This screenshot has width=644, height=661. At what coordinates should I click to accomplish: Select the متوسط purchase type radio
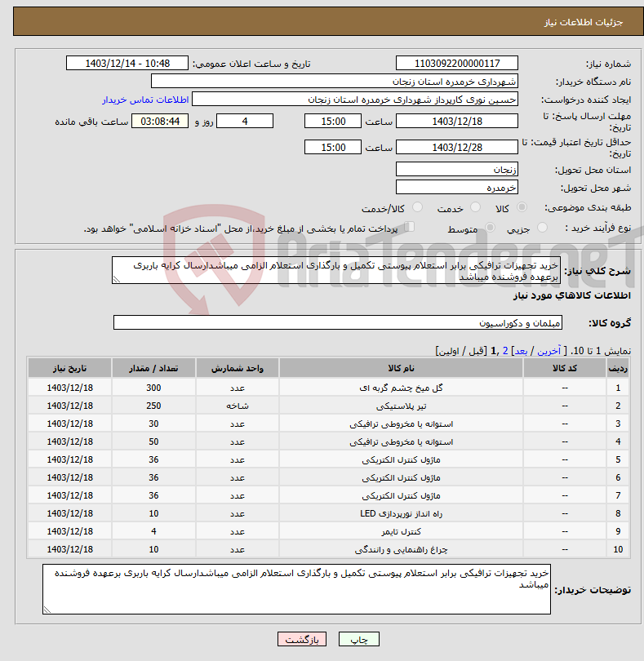point(490,227)
